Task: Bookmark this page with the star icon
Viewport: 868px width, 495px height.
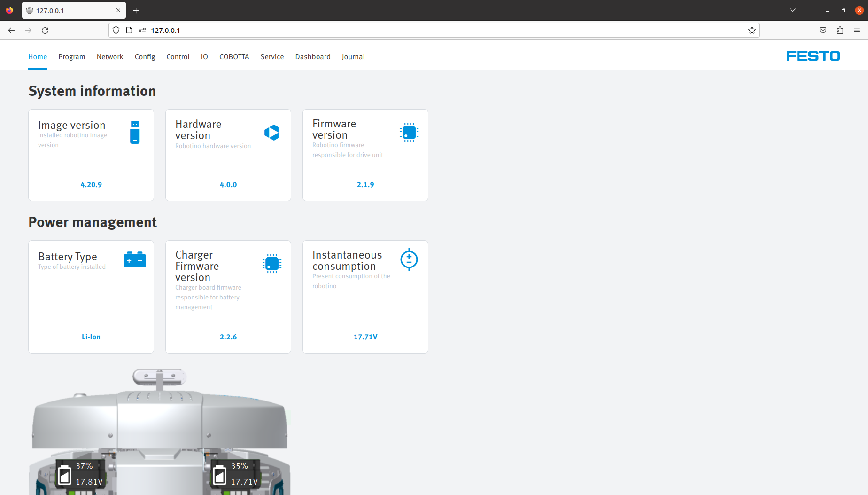Action: pyautogui.click(x=752, y=31)
